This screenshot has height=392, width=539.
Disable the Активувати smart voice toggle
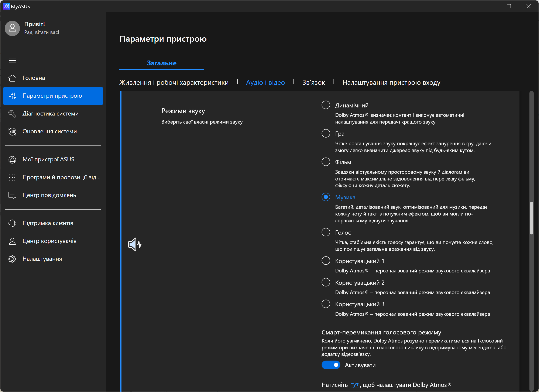click(331, 365)
